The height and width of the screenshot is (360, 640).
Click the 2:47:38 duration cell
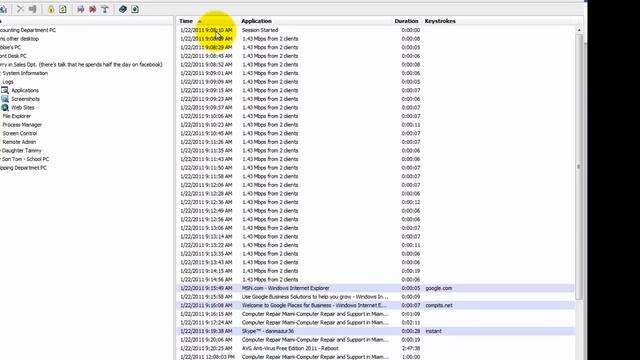tap(411, 348)
